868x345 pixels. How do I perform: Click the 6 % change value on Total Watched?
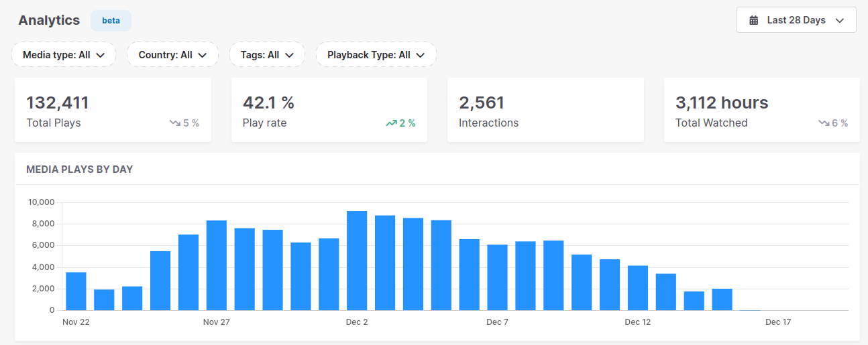coord(840,123)
